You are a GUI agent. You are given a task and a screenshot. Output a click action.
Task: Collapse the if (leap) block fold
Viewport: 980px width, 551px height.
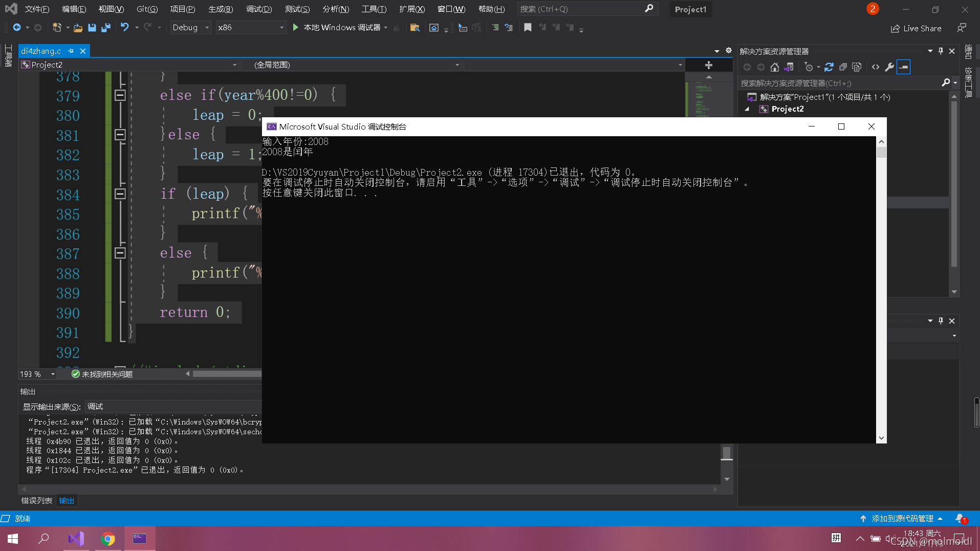point(120,194)
